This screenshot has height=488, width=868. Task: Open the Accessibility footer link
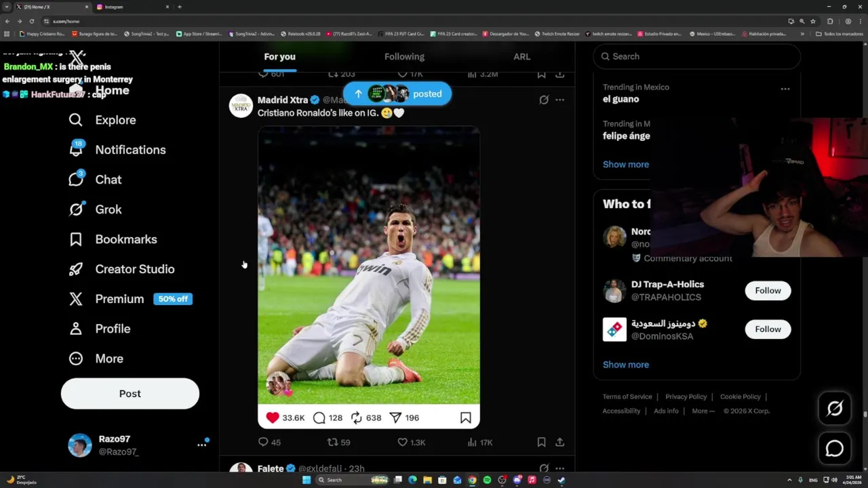click(x=621, y=411)
